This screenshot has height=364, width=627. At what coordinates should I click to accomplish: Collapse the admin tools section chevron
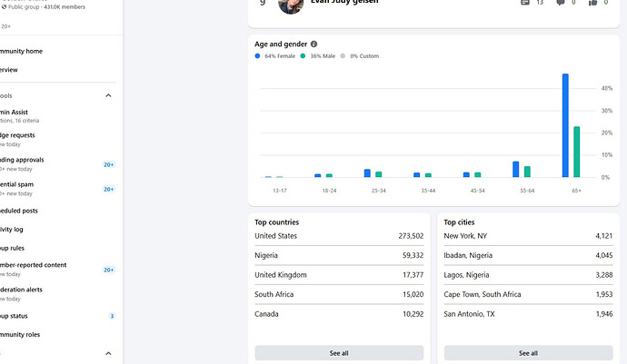click(x=108, y=95)
